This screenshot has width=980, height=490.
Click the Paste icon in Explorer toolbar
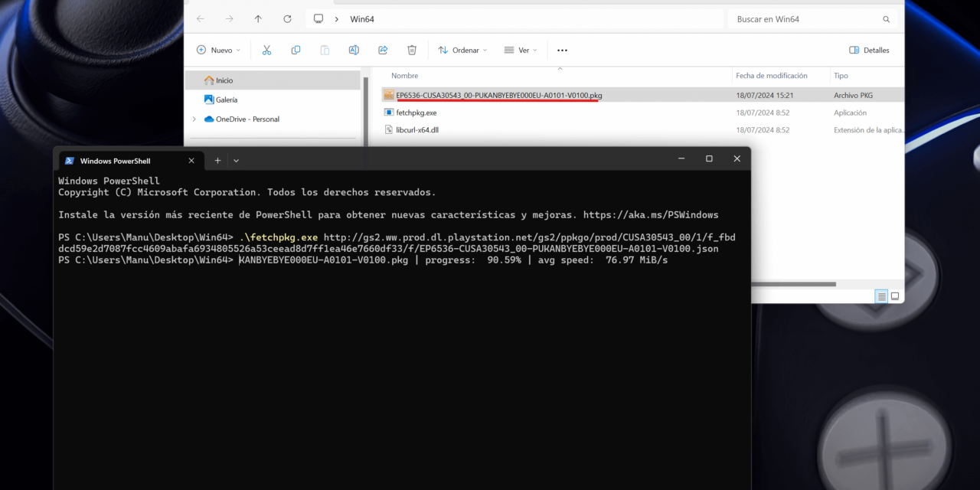click(325, 50)
